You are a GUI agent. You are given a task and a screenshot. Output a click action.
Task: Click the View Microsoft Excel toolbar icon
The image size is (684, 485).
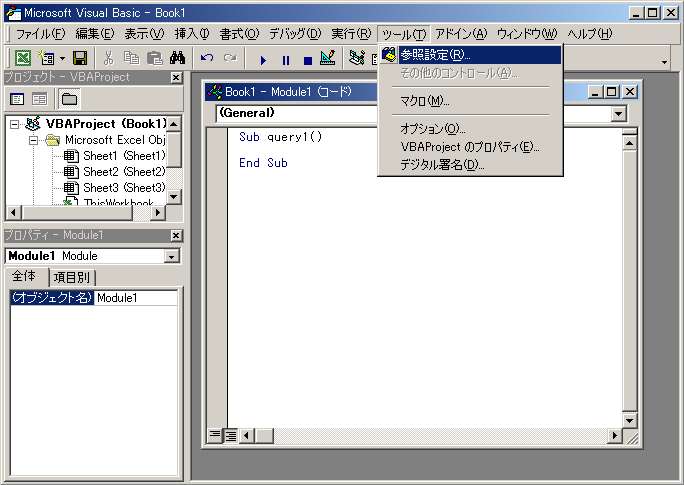(23, 58)
